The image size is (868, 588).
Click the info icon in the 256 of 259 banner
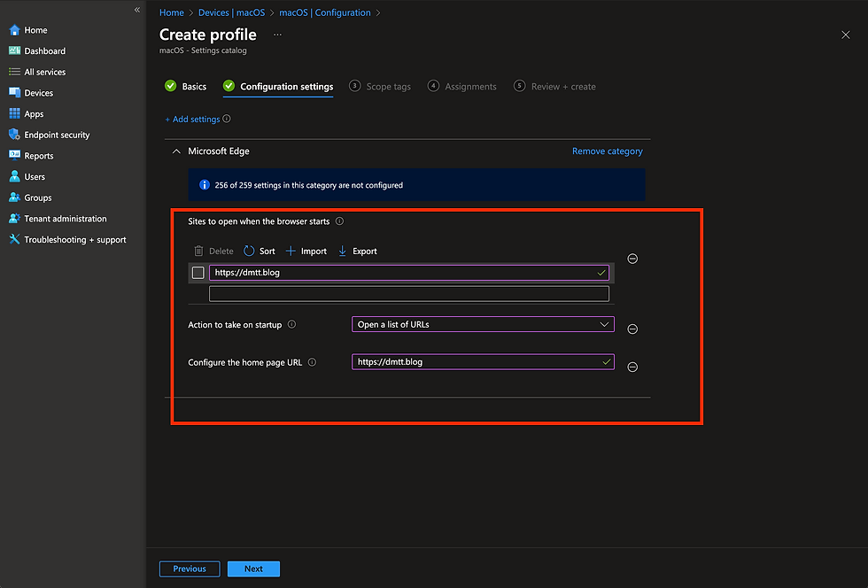tap(205, 185)
